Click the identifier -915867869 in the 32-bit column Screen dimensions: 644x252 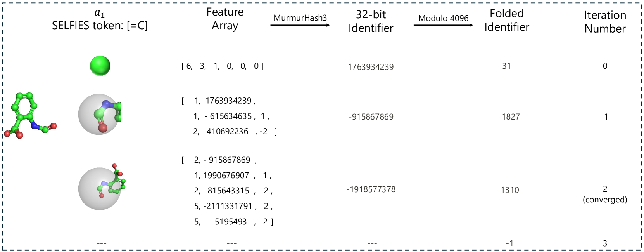point(371,117)
